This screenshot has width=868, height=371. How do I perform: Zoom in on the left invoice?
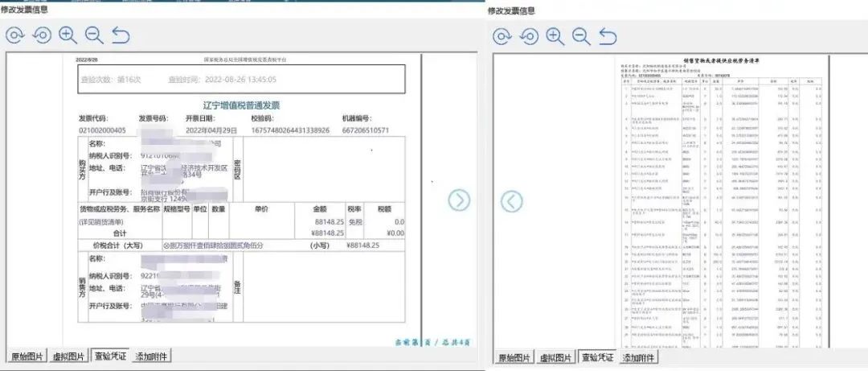click(x=68, y=35)
